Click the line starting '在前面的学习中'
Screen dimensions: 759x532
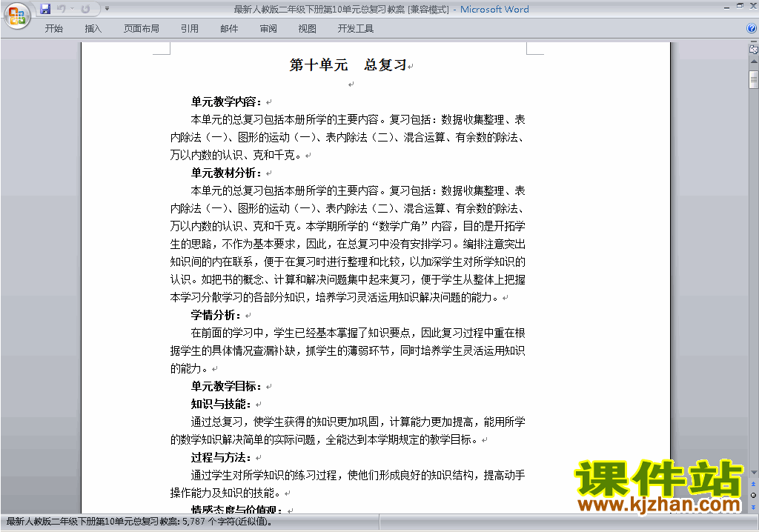point(358,333)
